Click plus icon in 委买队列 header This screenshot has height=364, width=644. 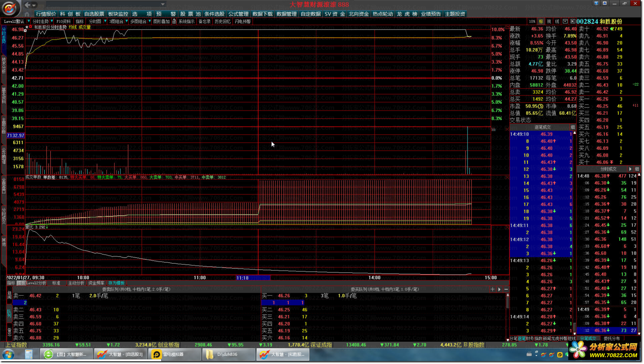click(492, 289)
